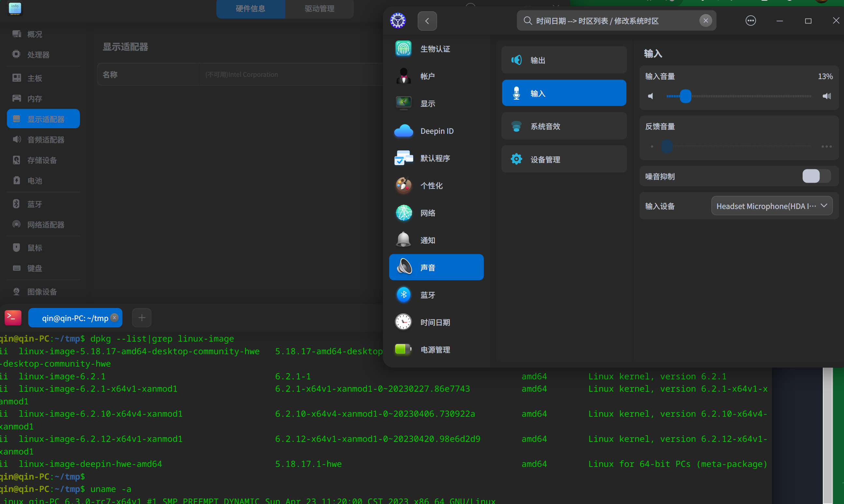The height and width of the screenshot is (504, 844).
Task: Switch to the Hardware Info (硬件信息) tab
Action: click(251, 8)
